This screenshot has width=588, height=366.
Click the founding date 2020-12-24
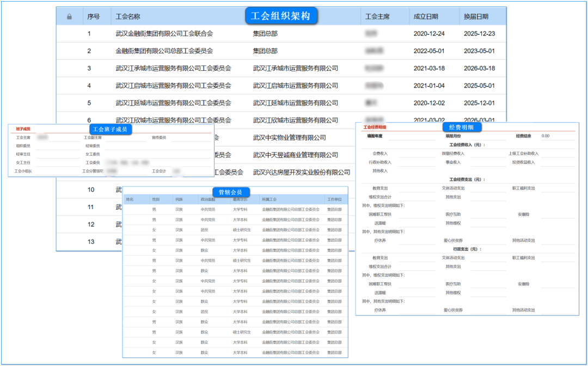(x=429, y=34)
